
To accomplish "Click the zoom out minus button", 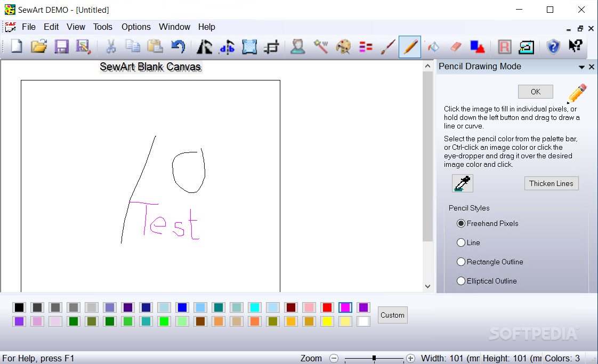I will pyautogui.click(x=334, y=358).
